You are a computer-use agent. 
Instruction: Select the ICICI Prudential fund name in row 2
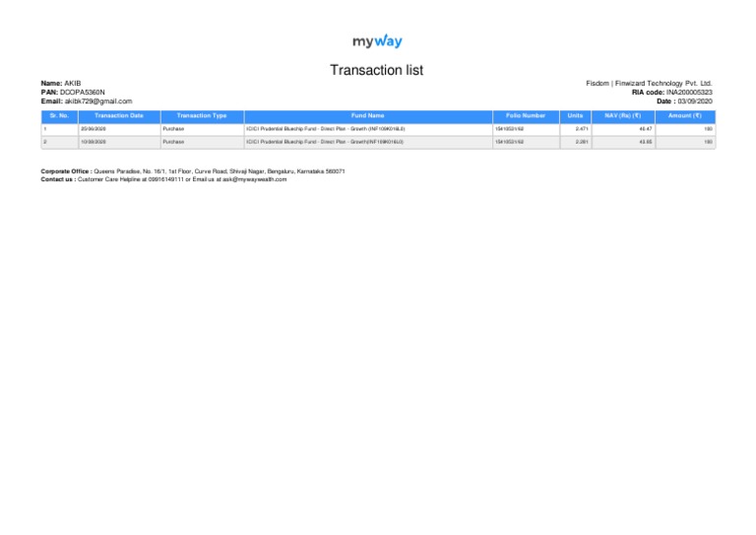click(x=325, y=142)
